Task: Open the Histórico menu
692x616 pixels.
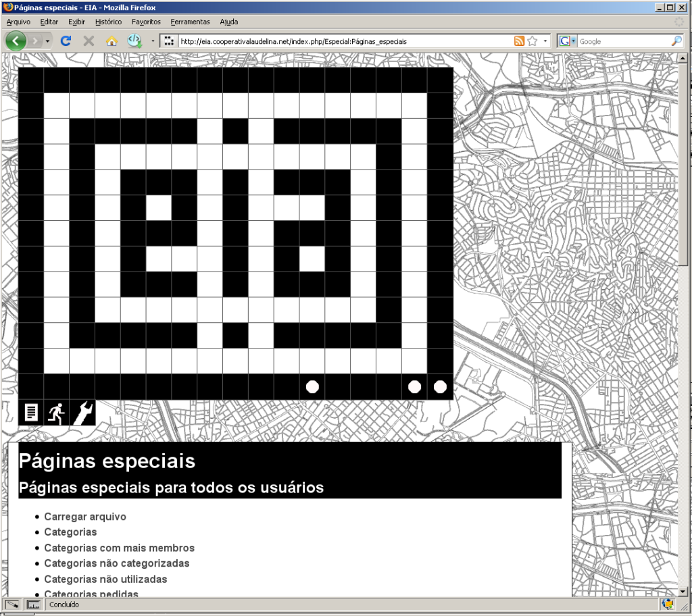Action: tap(109, 22)
